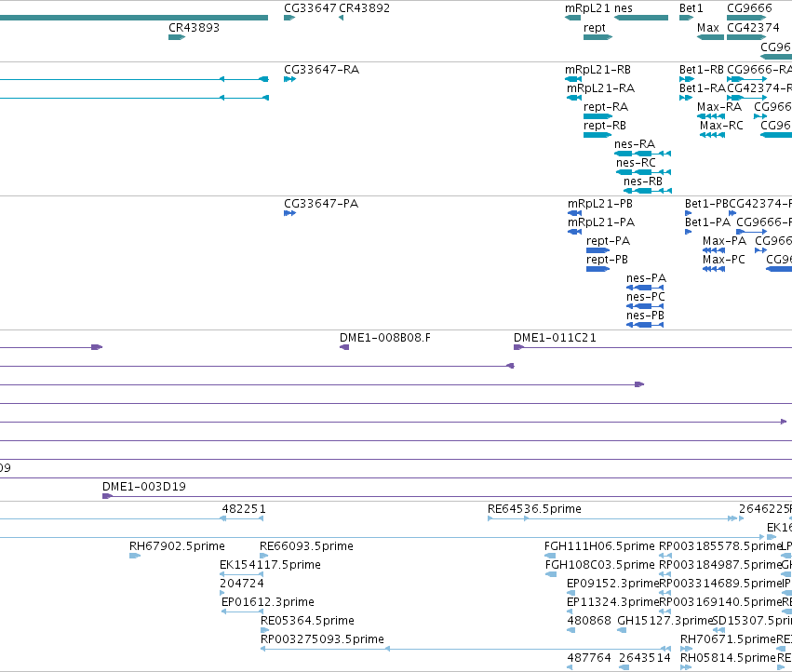The height and width of the screenshot is (672, 792).
Task: Click the nes-PA protein feature
Action: click(x=645, y=288)
